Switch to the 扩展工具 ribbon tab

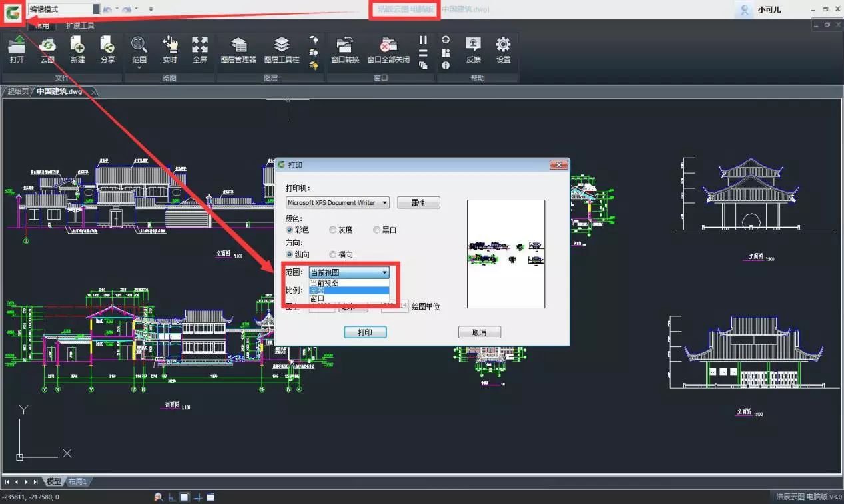coord(80,26)
